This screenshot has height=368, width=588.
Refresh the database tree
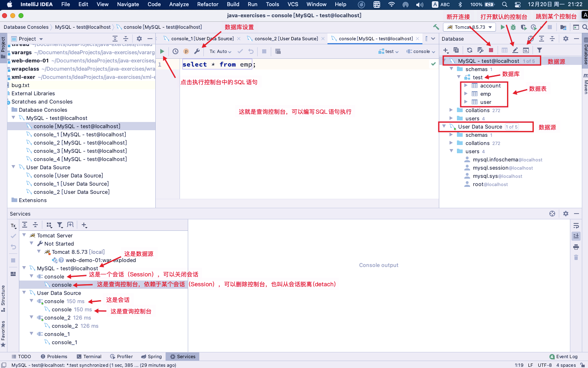(470, 50)
